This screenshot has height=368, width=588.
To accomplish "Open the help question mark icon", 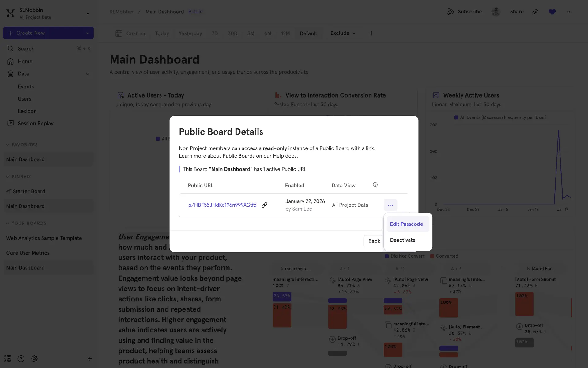I will pos(21,358).
